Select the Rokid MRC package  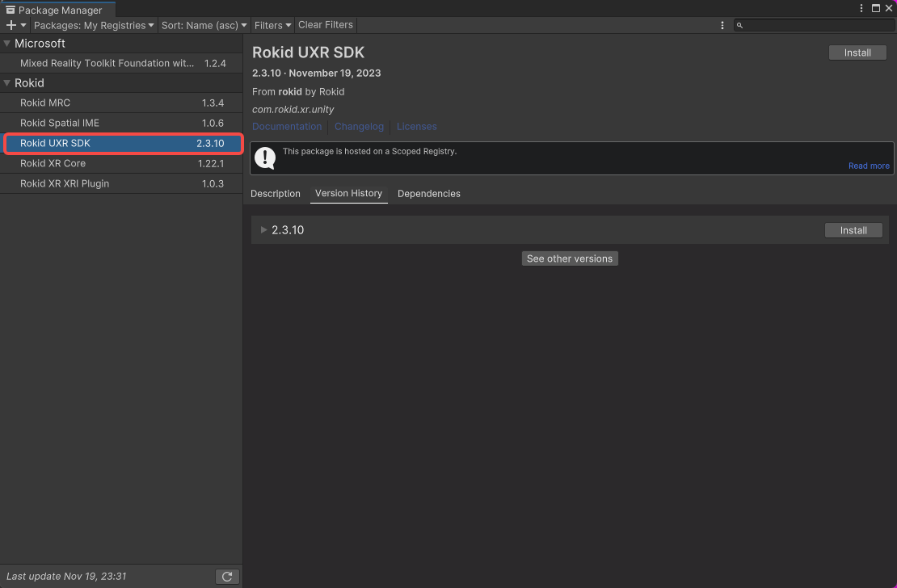coord(121,103)
